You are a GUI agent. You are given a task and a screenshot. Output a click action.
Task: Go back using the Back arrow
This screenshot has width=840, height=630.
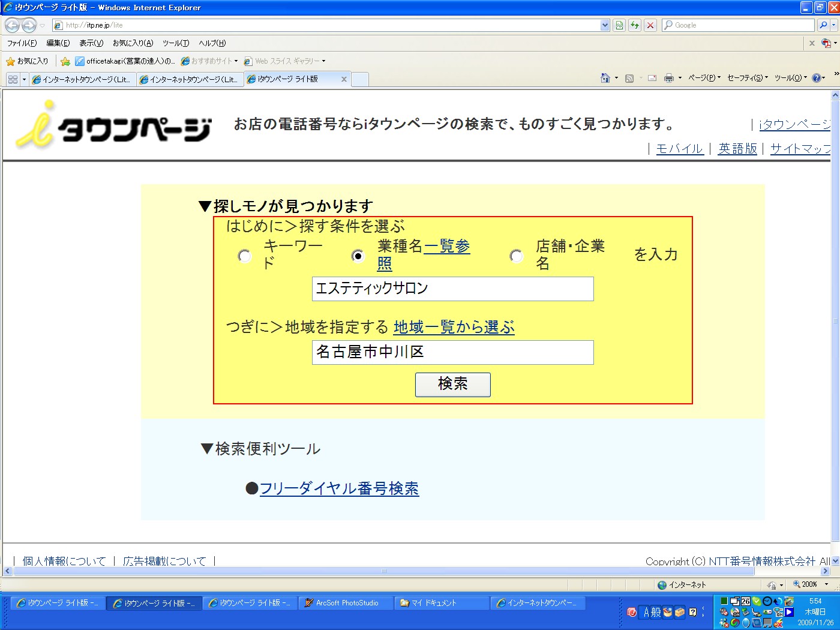pyautogui.click(x=12, y=25)
